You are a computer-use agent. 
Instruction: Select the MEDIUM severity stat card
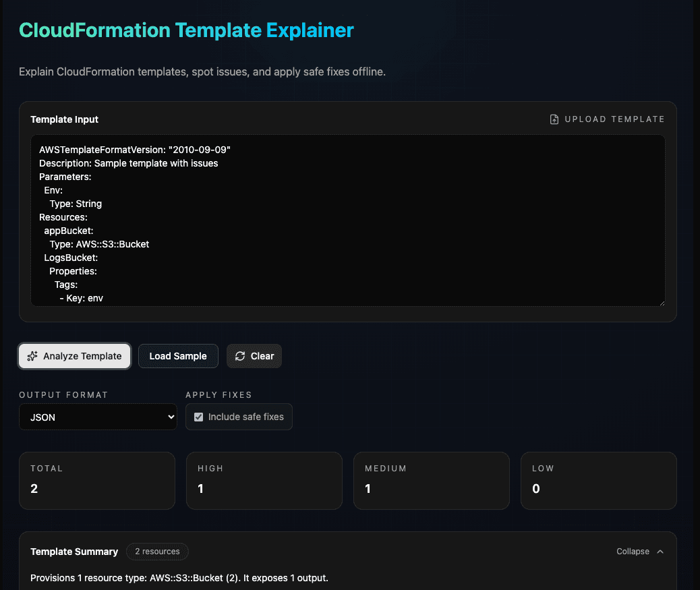(x=432, y=480)
